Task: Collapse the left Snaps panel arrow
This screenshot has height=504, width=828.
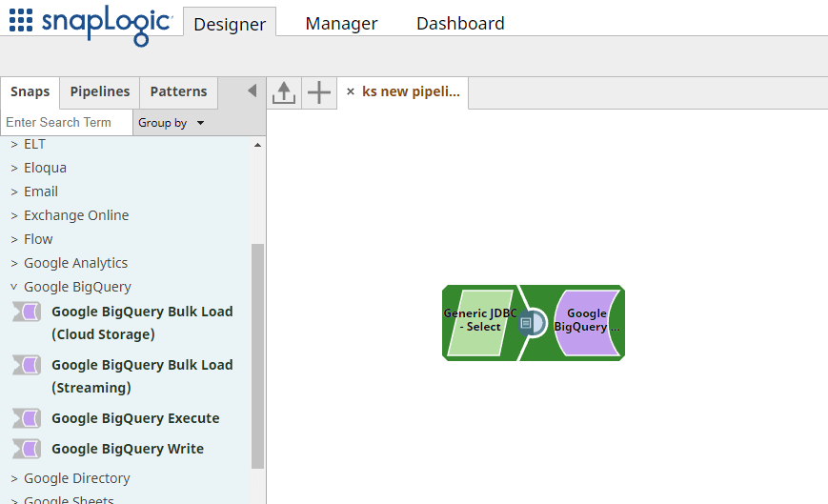Action: tap(252, 91)
